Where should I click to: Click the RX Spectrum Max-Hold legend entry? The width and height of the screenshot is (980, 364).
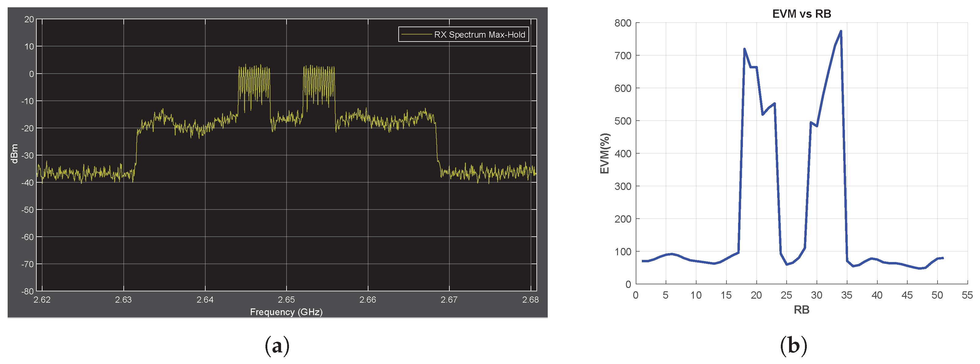tap(479, 35)
